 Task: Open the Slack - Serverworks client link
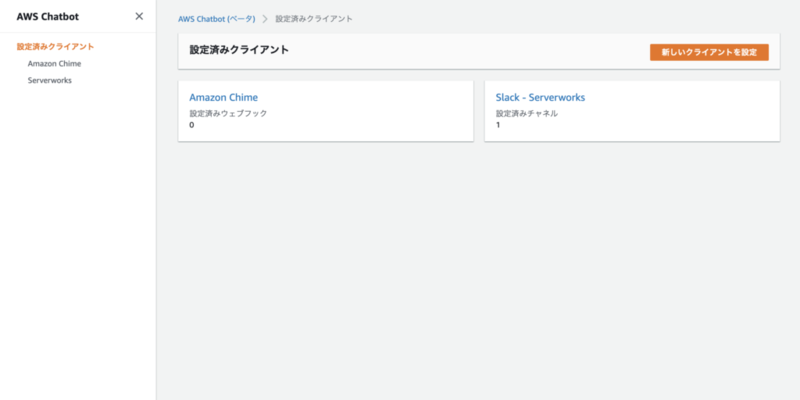click(540, 97)
